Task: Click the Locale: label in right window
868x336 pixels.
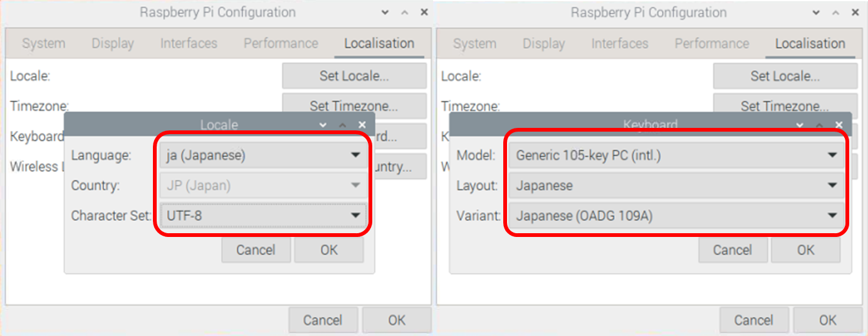Action: click(461, 76)
